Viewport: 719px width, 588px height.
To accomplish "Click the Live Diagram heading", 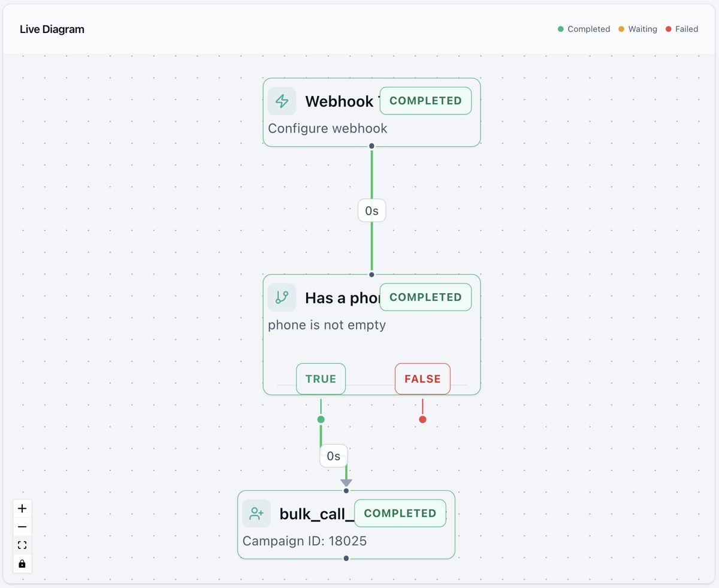I will click(x=52, y=29).
